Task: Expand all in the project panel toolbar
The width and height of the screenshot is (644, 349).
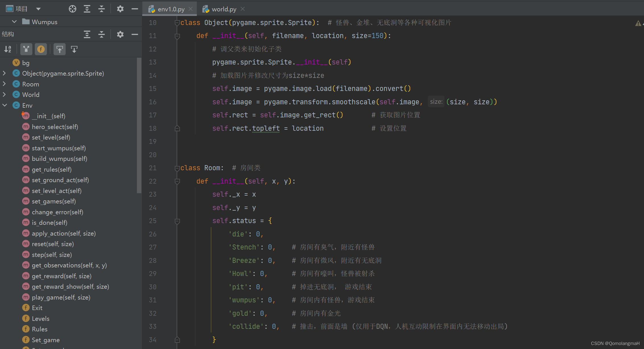Action: pyautogui.click(x=87, y=9)
